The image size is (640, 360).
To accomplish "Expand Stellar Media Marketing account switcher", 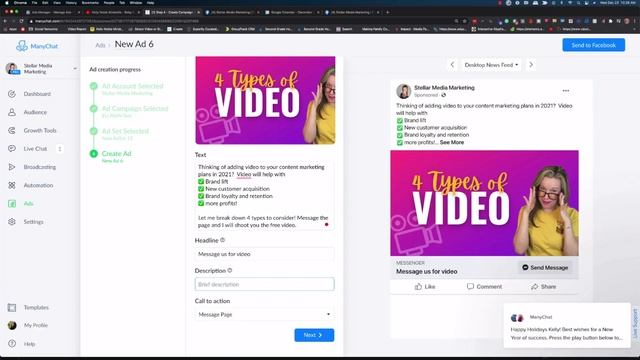I will coord(75,69).
